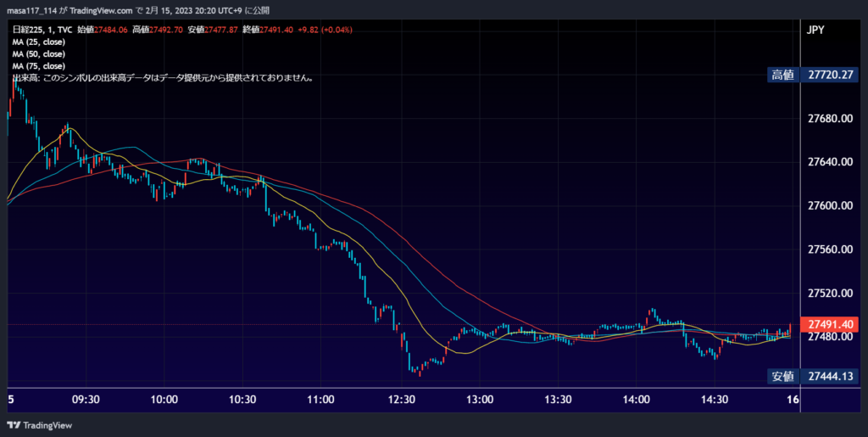Click the 16 date label on time axis
Viewport: 868px width, 437px height.
[793, 400]
